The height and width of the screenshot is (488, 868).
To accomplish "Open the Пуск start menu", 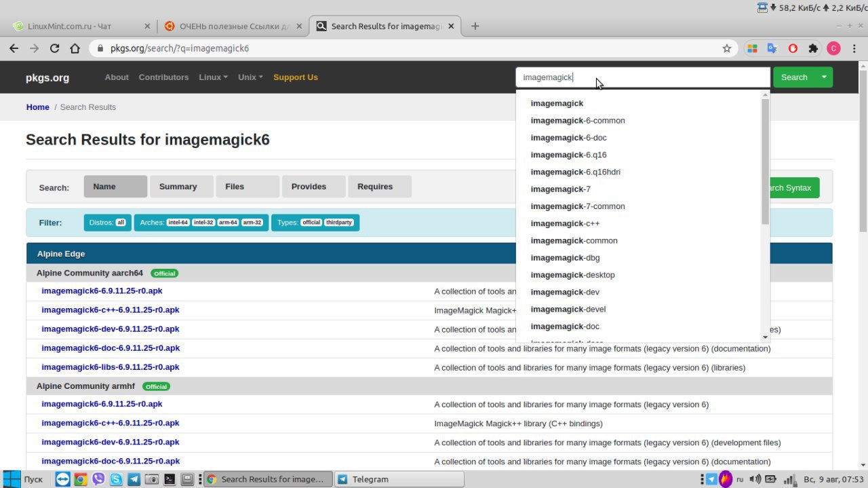I will coord(22,479).
